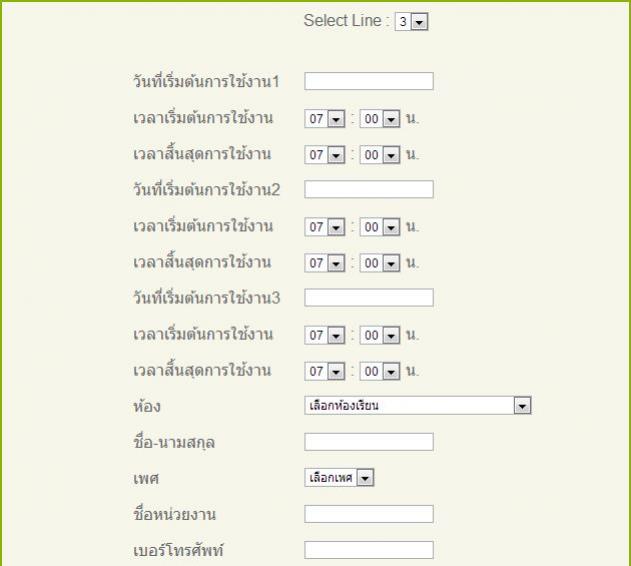Open start-time minute dropdown for usage date 3
The image size is (631, 566).
click(380, 334)
